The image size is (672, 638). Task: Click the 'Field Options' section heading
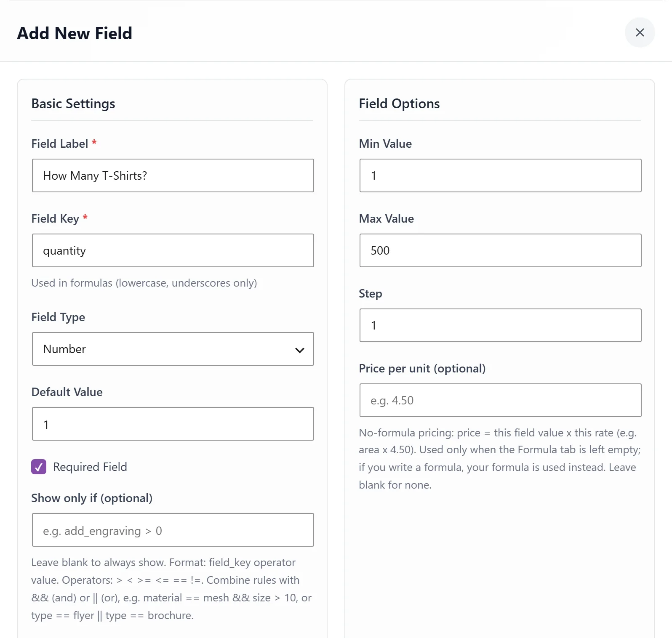coord(399,104)
